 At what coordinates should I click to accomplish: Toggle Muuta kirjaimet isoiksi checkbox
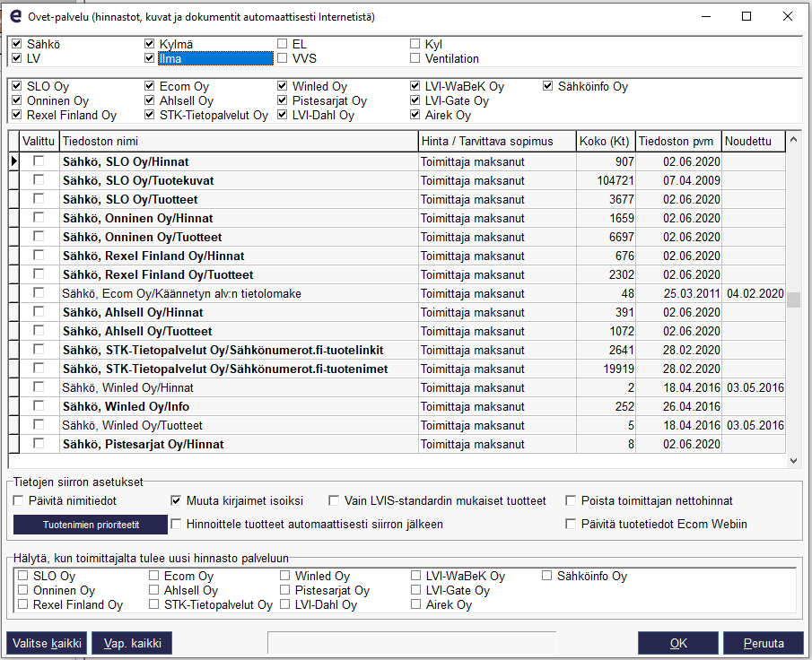pos(176,500)
